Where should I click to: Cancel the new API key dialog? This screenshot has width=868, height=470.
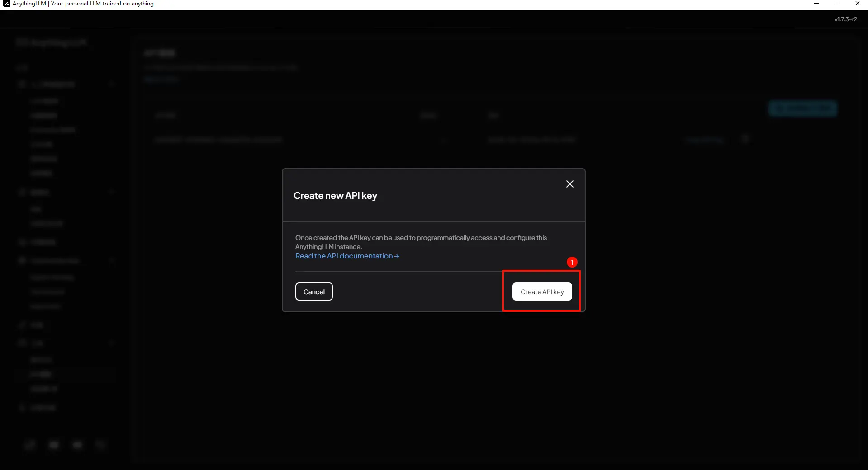tap(314, 291)
